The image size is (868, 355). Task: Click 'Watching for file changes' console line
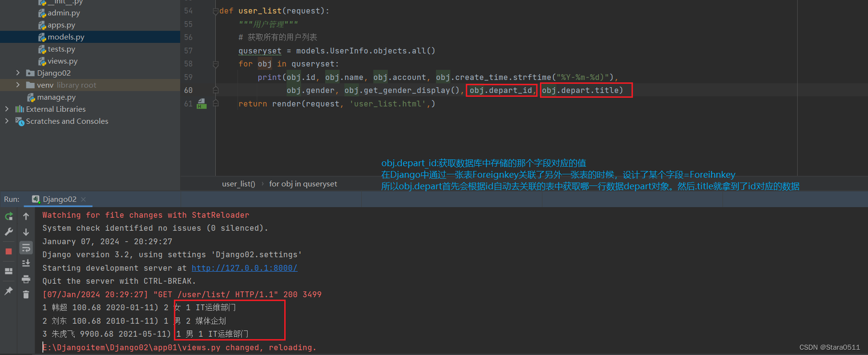(145, 215)
